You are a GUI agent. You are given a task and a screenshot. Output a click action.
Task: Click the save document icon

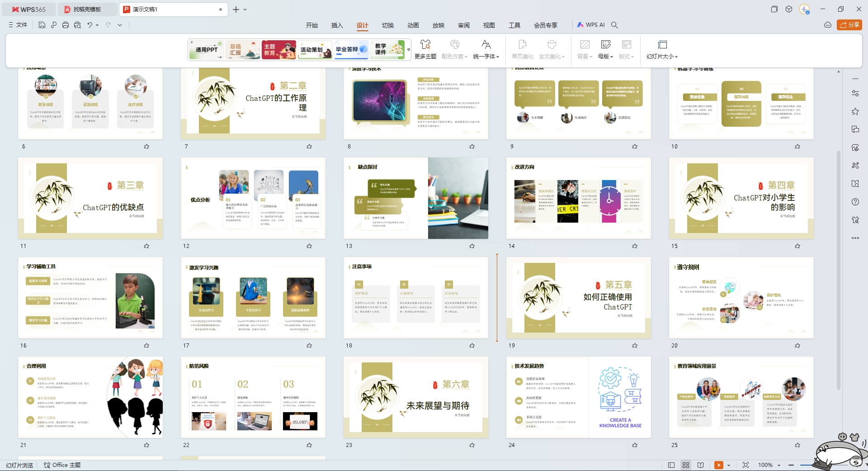pyautogui.click(x=42, y=25)
